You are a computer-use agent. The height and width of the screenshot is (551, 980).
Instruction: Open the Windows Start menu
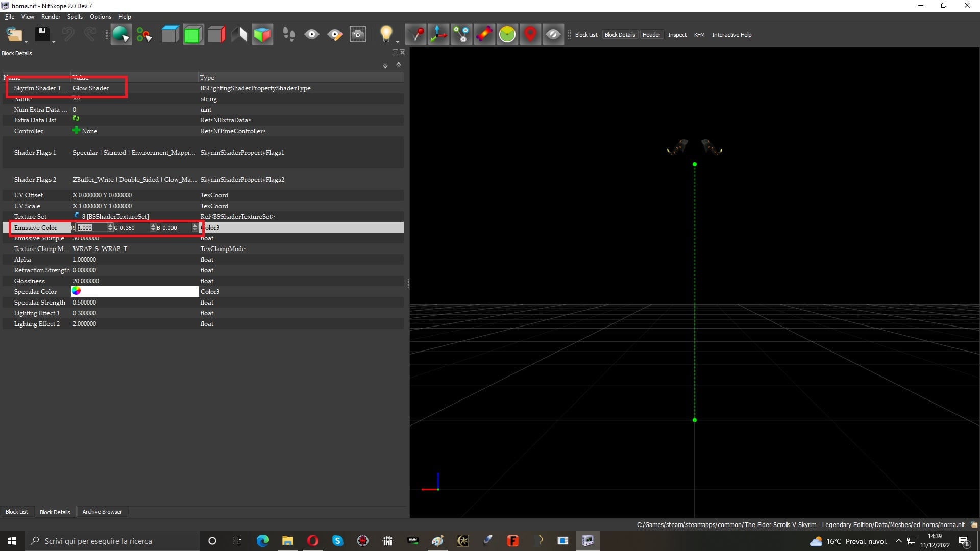(x=12, y=541)
